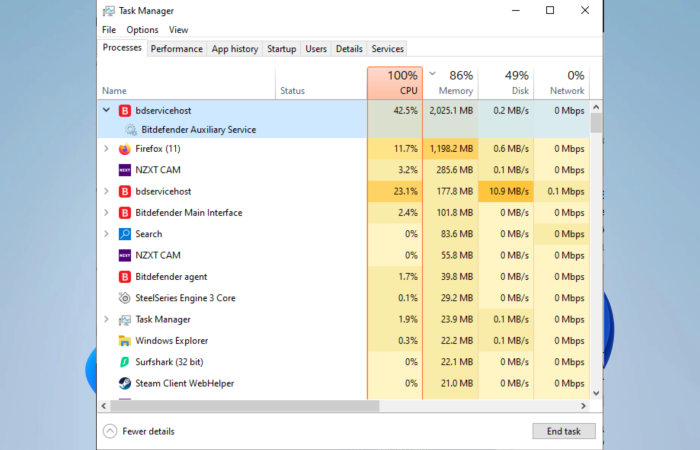
Task: Click the horizontal scrollbar right arrow
Action: click(583, 406)
